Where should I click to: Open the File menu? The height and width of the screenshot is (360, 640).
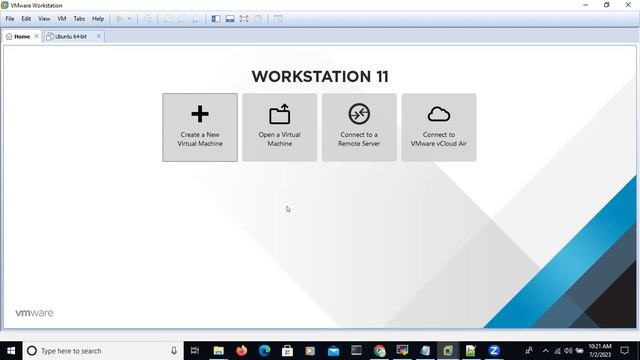click(x=10, y=19)
